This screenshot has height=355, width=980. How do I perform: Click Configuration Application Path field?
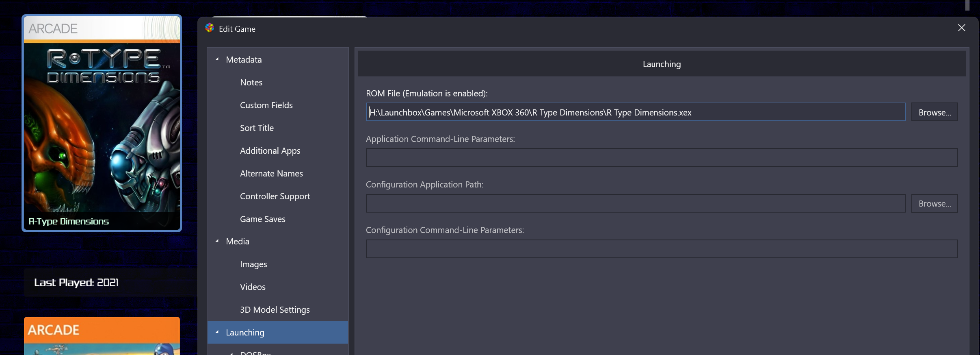(636, 203)
